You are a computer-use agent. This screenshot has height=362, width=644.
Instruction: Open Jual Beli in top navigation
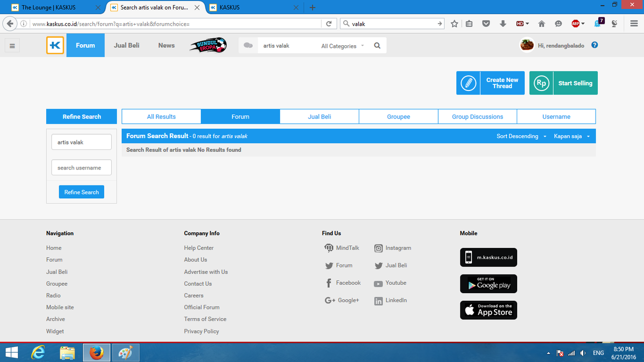pos(127,45)
